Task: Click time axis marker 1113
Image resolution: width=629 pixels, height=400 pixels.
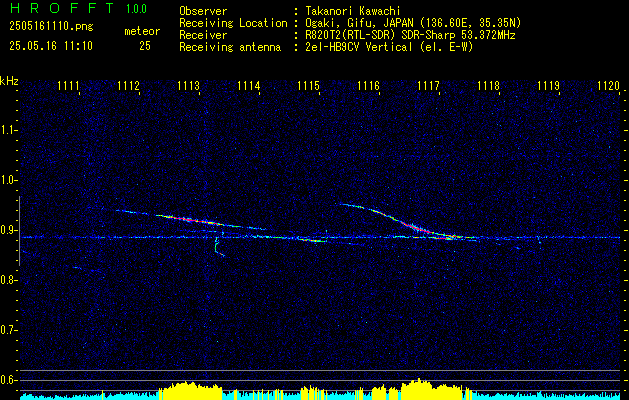Action: tap(189, 86)
